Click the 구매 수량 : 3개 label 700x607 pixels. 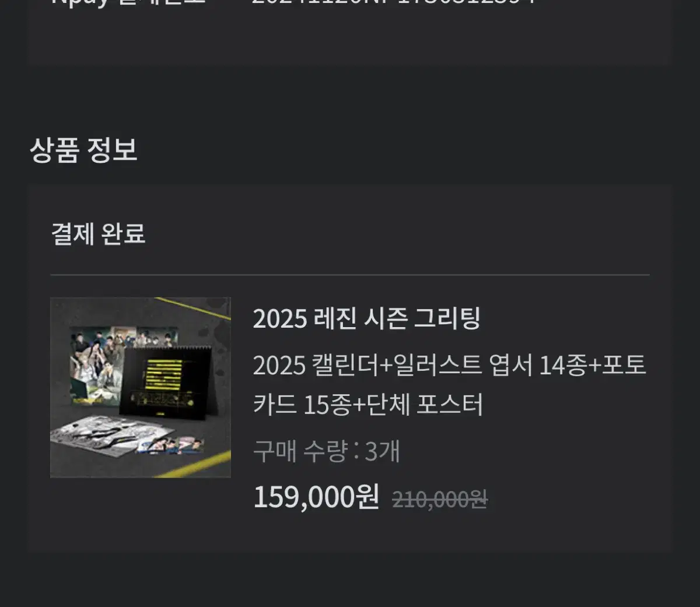click(x=327, y=451)
